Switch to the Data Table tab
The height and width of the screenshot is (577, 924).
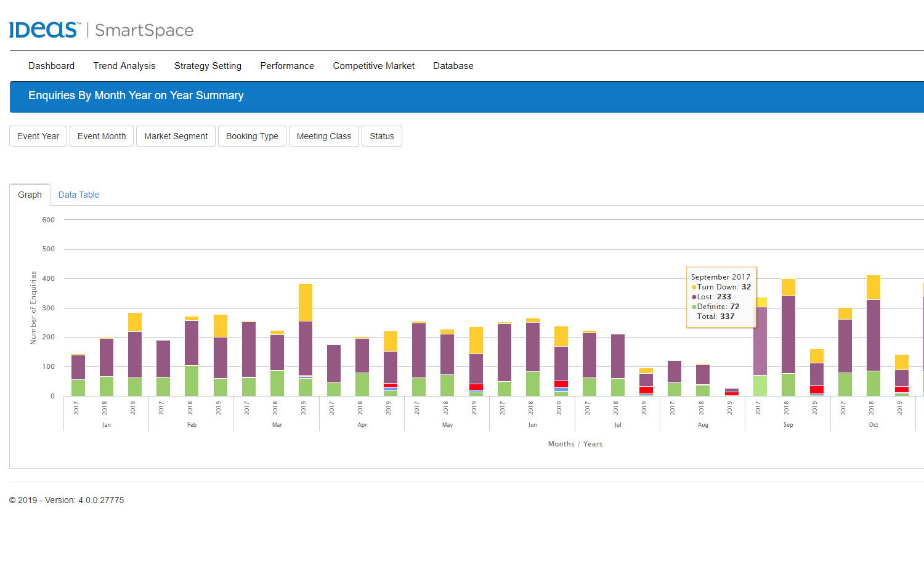point(79,195)
